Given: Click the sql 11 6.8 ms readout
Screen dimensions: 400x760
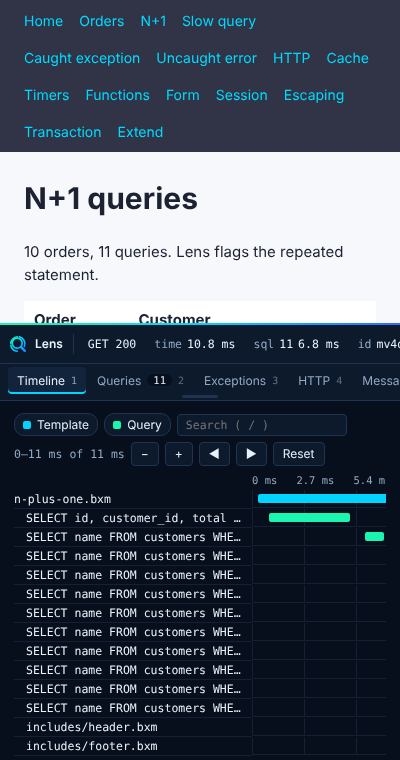Looking at the screenshot, I should (x=296, y=344).
